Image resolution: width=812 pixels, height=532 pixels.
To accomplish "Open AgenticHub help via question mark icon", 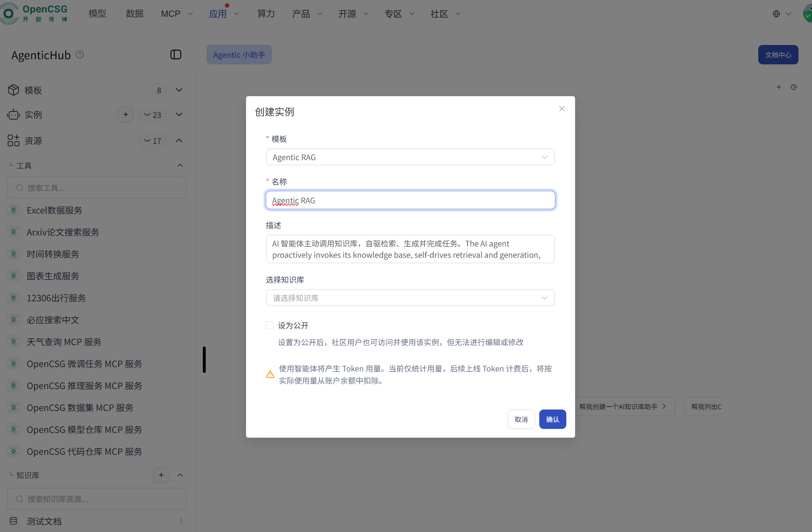I will [79, 54].
